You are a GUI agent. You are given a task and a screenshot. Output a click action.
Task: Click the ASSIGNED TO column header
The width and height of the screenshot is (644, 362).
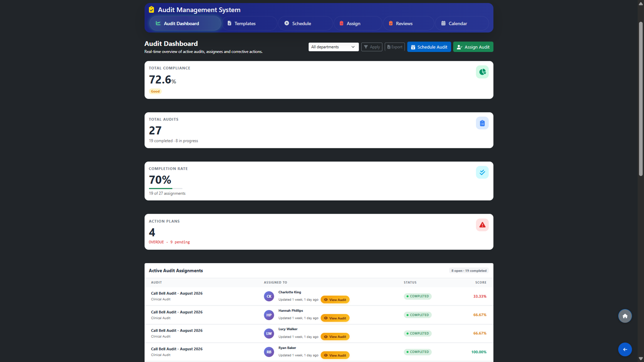(x=275, y=282)
